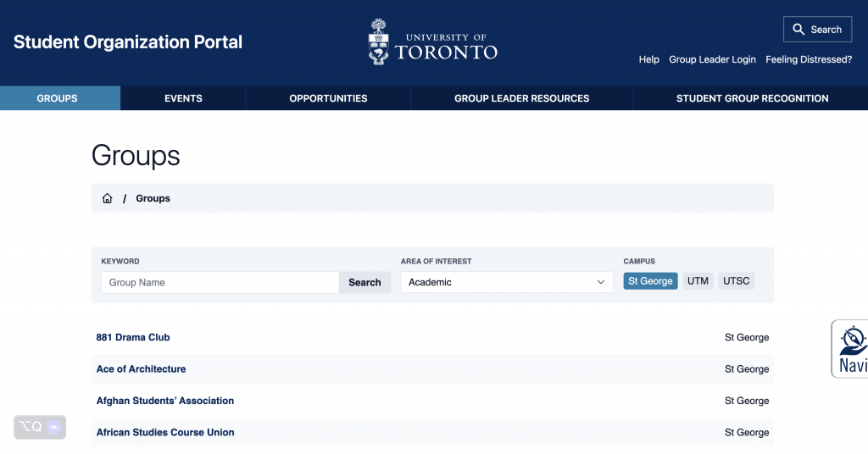Toggle the St George campus filter
Screen dimensions: 868x454
pos(650,281)
